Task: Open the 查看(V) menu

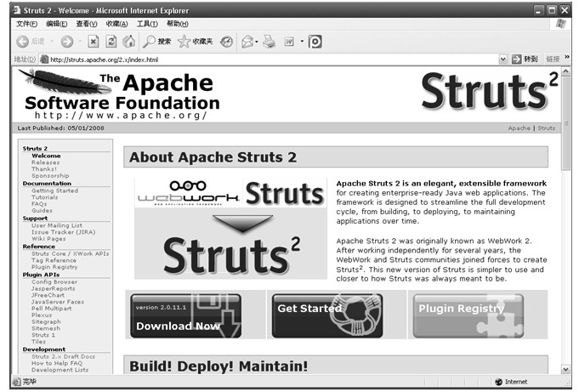Action: coord(87,24)
